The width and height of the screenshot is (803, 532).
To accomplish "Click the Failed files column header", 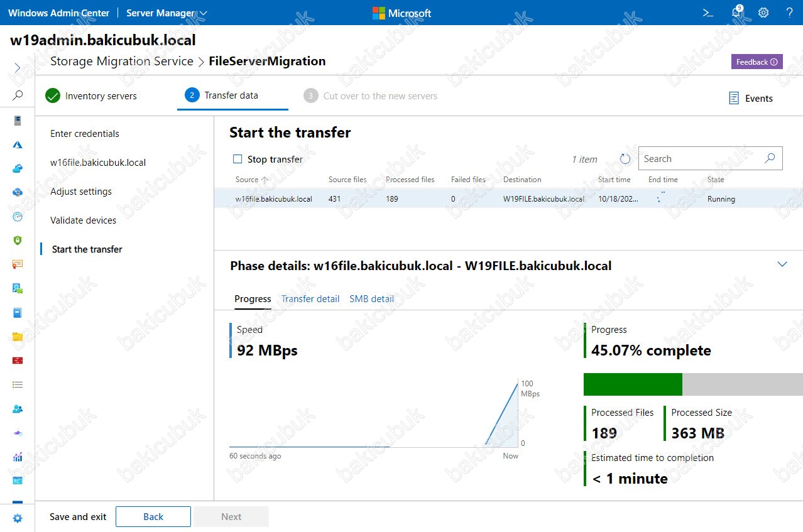I will coord(468,179).
